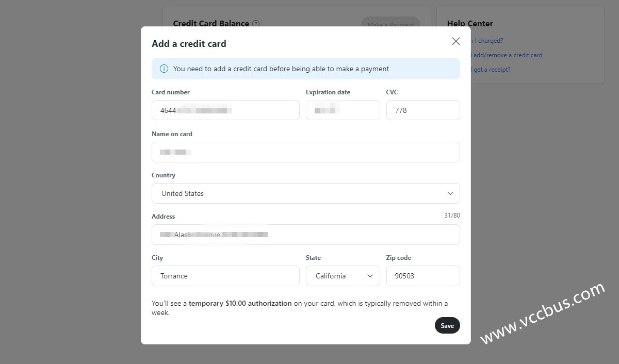Image resolution: width=619 pixels, height=364 pixels.
Task: Click the Address field with Alaska Avenue
Action: 305,235
